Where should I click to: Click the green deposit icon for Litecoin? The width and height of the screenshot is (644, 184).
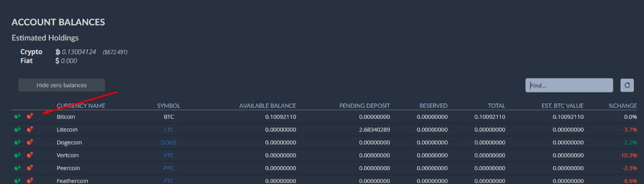click(x=18, y=130)
